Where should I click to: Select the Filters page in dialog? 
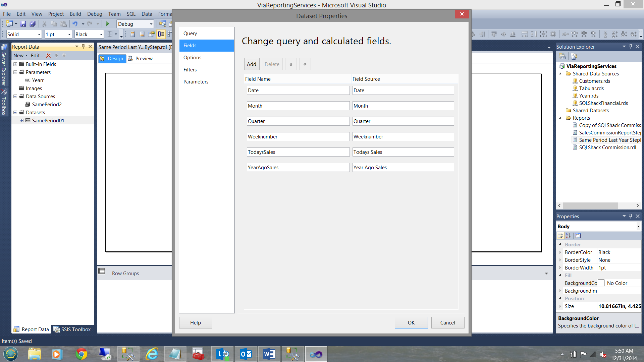190,70
